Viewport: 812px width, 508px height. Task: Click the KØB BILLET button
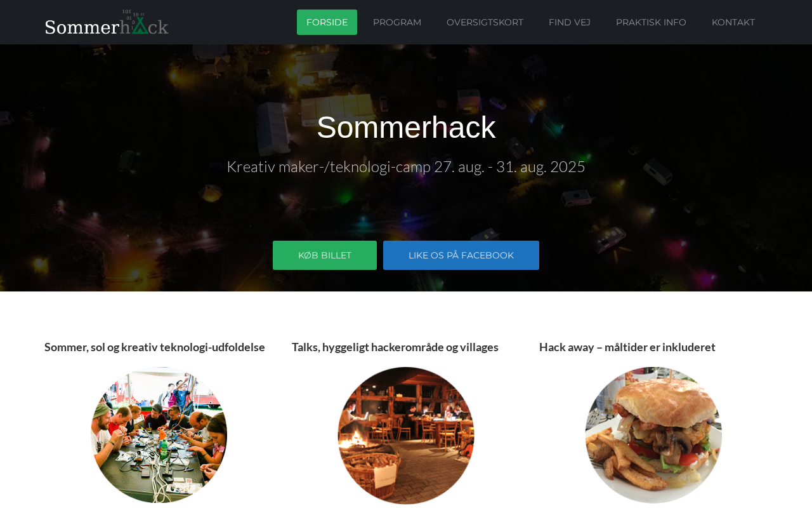tap(325, 255)
